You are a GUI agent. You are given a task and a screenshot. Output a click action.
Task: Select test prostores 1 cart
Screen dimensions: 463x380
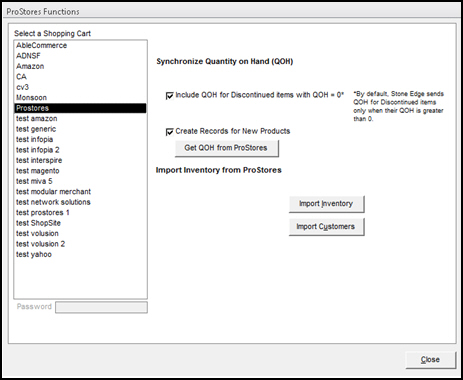click(80, 213)
